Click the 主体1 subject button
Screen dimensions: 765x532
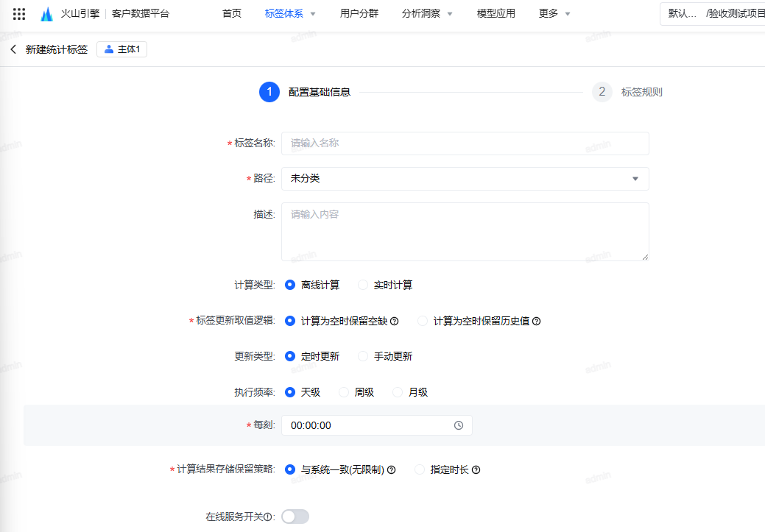[x=121, y=49]
